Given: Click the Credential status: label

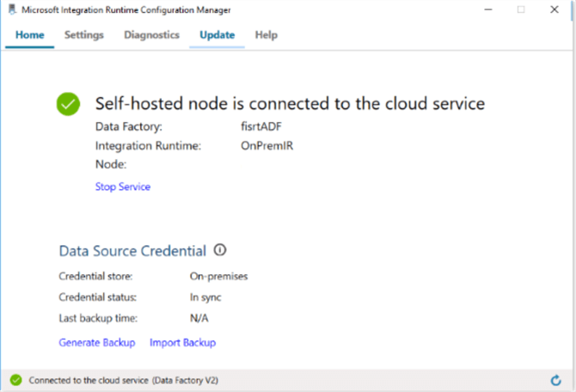Looking at the screenshot, I should 98,297.
